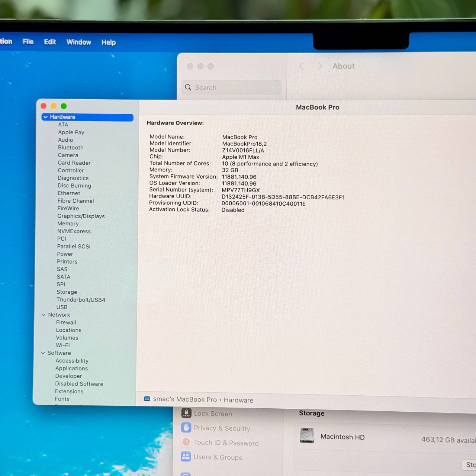The height and width of the screenshot is (476, 476).
Task: Select Graphics/Displays in the sidebar
Action: click(81, 216)
